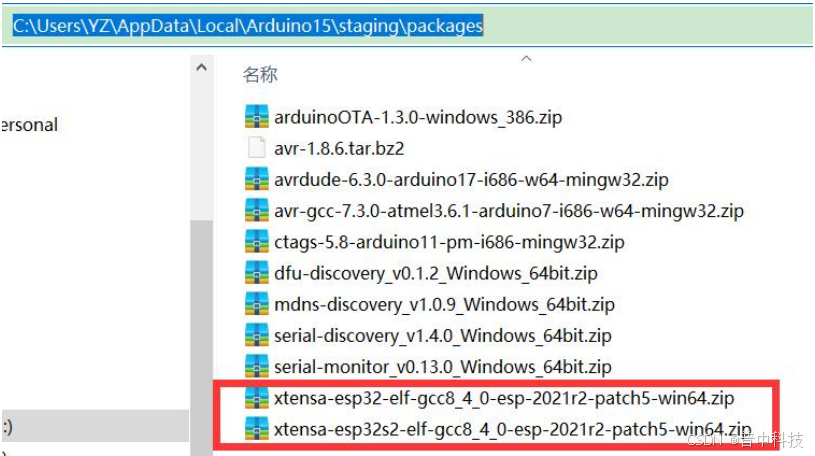Viewport: 815px width, 456px height.
Task: Select file name serial-monitor_v0.13.0_Windows_64bit.zip
Action: tap(442, 367)
